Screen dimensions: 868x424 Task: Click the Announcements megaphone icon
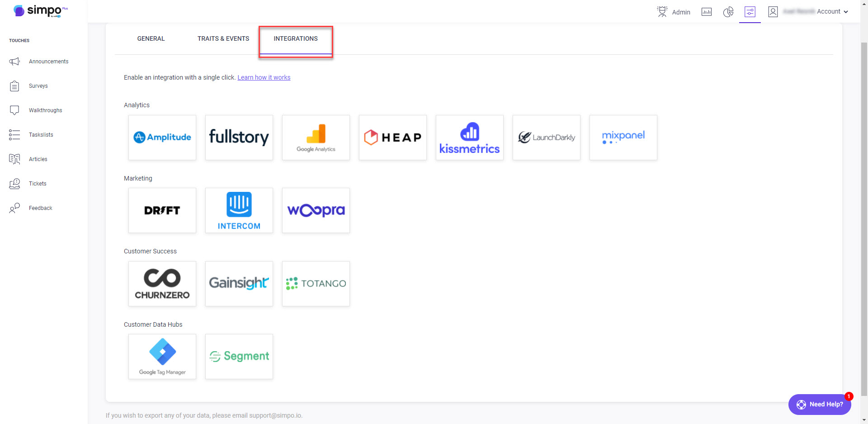[x=14, y=62]
